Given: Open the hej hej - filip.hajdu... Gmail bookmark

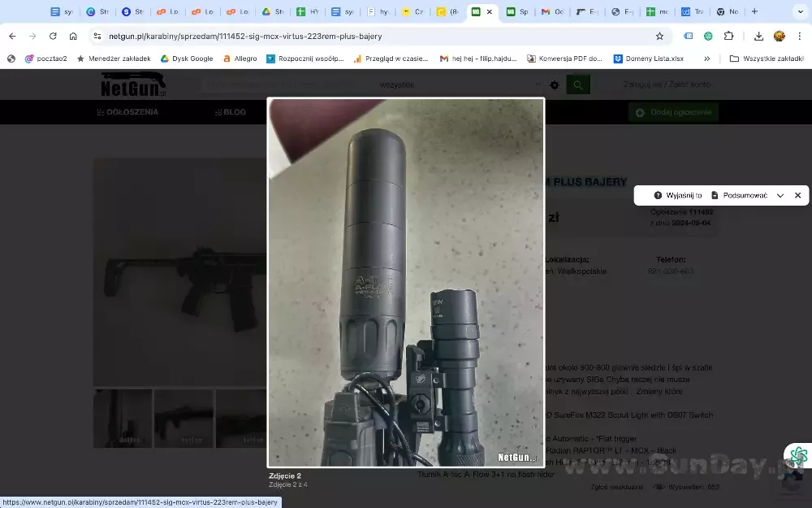Looking at the screenshot, I should (478, 59).
